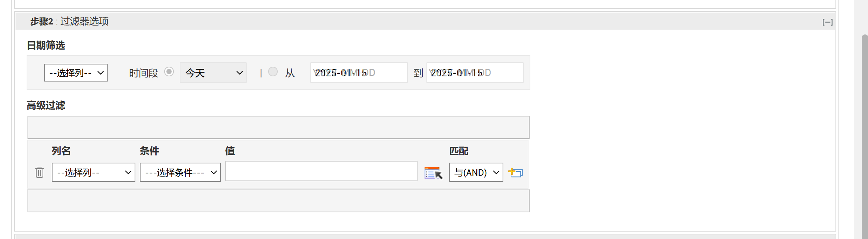Click the 日期筛选 section heading
The image size is (868, 239).
click(x=46, y=45)
